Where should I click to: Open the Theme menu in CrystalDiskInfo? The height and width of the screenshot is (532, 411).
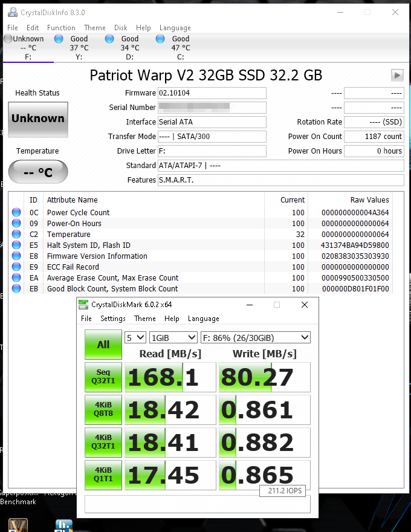click(x=95, y=28)
